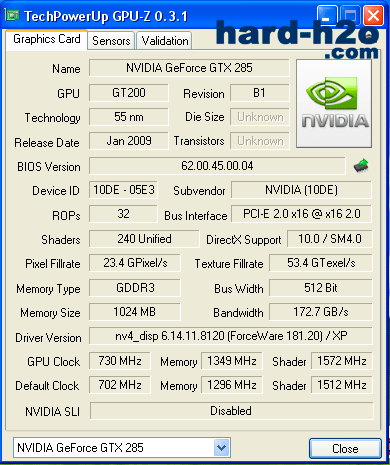Click the Name field NVIDIA GeForce GTX 285
The image size is (390, 465).
coord(189,68)
